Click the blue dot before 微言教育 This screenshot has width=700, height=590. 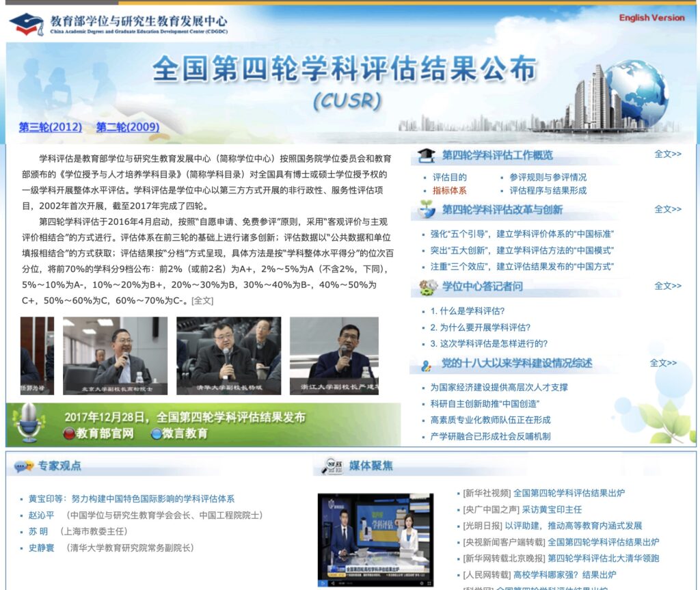[157, 433]
